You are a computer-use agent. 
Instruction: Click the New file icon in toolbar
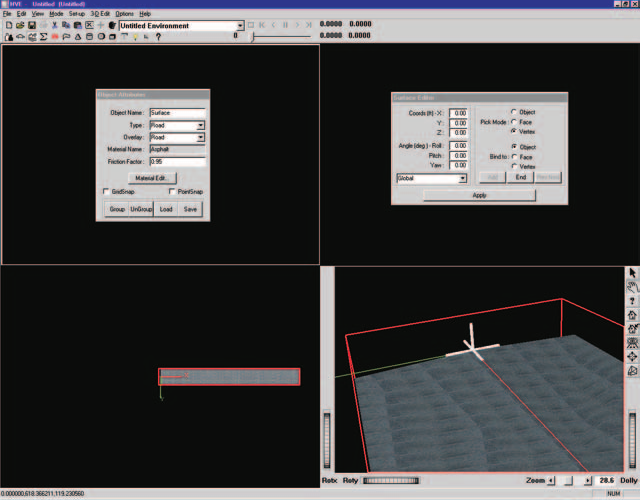click(9, 25)
